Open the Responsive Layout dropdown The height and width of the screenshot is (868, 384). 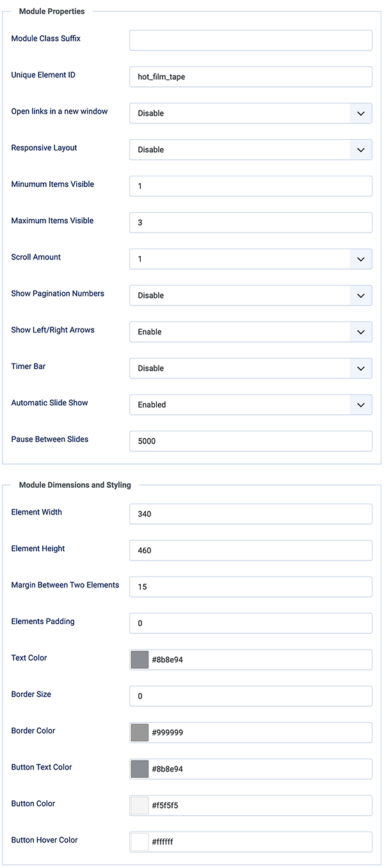250,150
